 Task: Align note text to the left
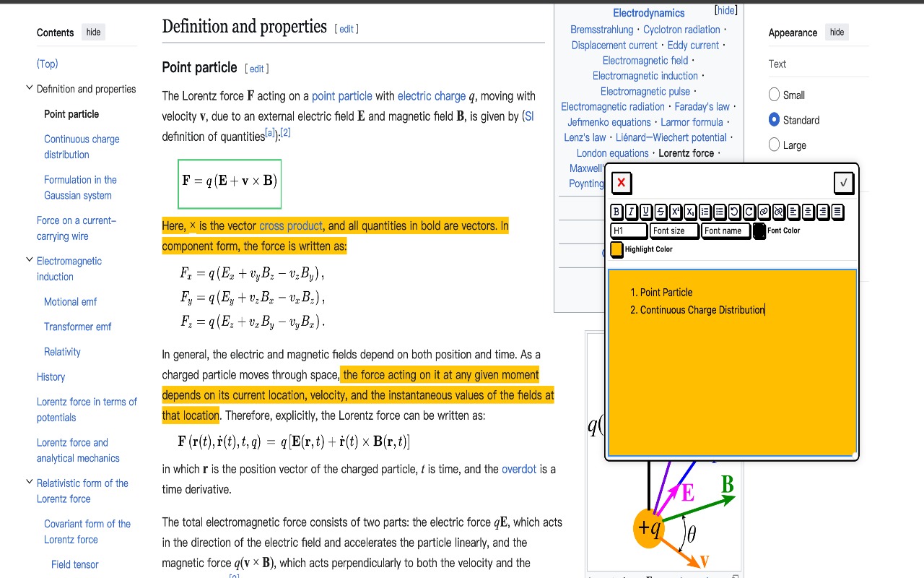click(793, 212)
